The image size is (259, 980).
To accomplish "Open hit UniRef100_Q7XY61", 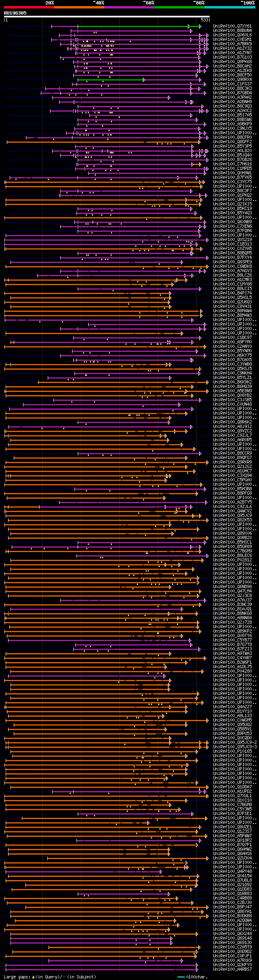I will (232, 26).
